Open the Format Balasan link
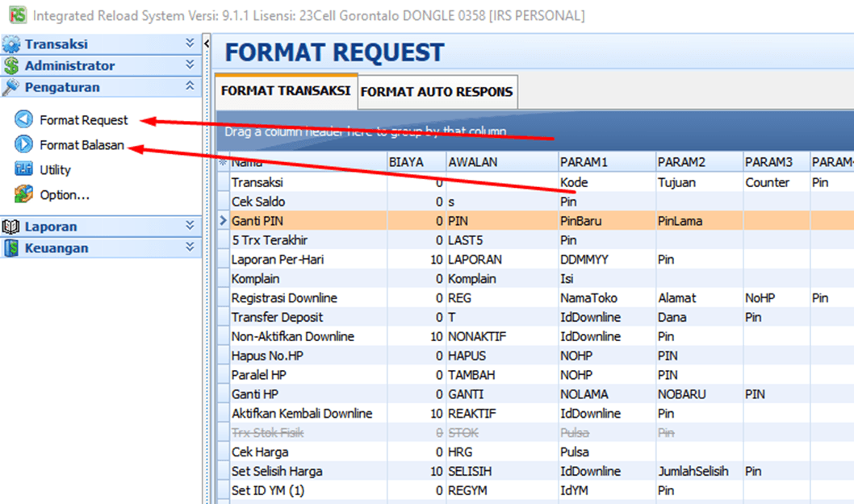 click(x=82, y=145)
